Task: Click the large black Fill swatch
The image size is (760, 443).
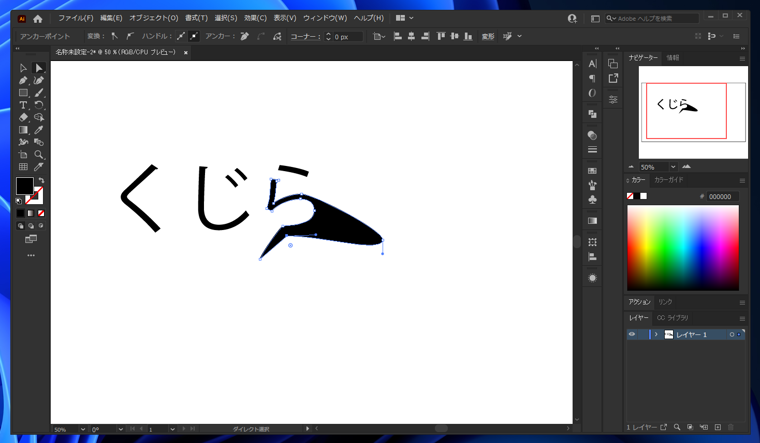Action: [24, 186]
